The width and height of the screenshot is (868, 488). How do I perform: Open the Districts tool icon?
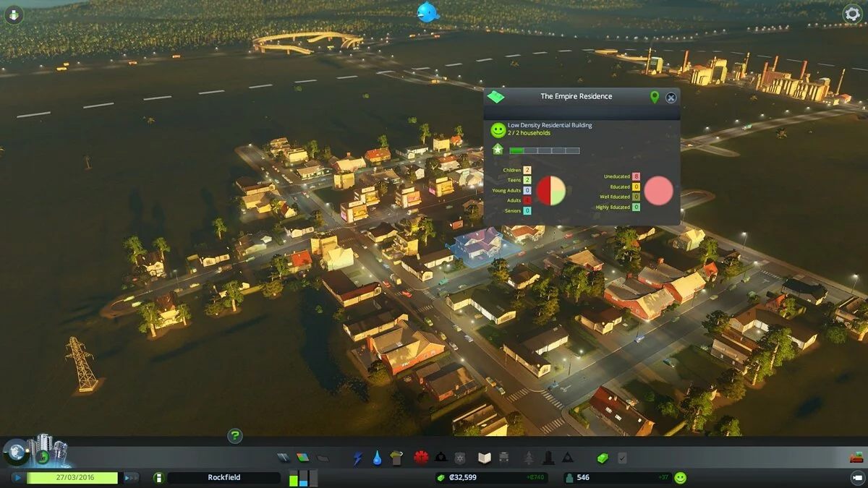(323, 458)
